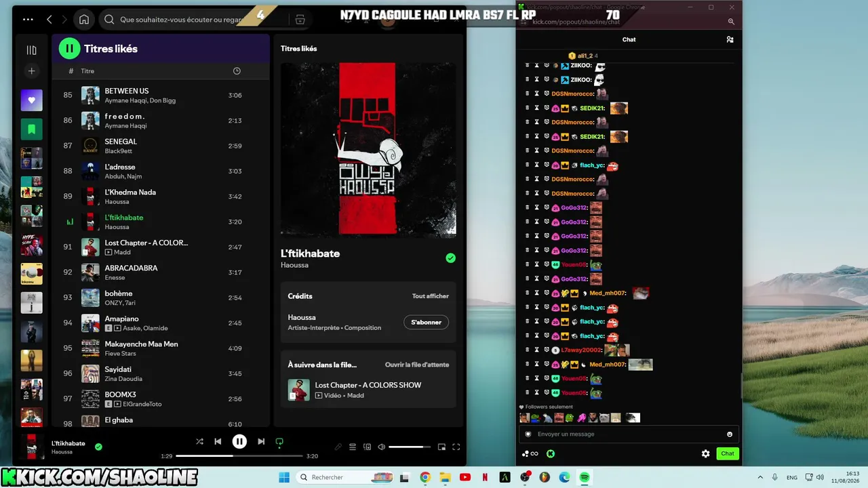Open connect to a device icon
The image size is (868, 488).
tap(368, 447)
